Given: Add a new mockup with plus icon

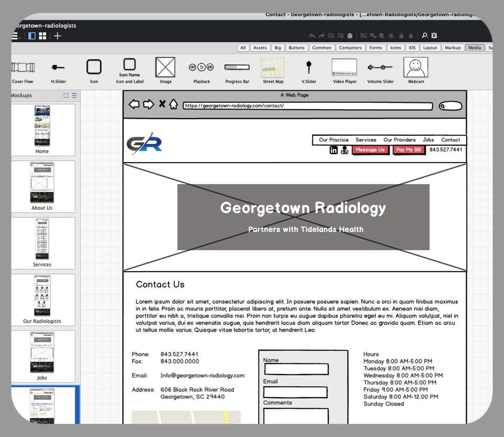Looking at the screenshot, I should [x=57, y=36].
